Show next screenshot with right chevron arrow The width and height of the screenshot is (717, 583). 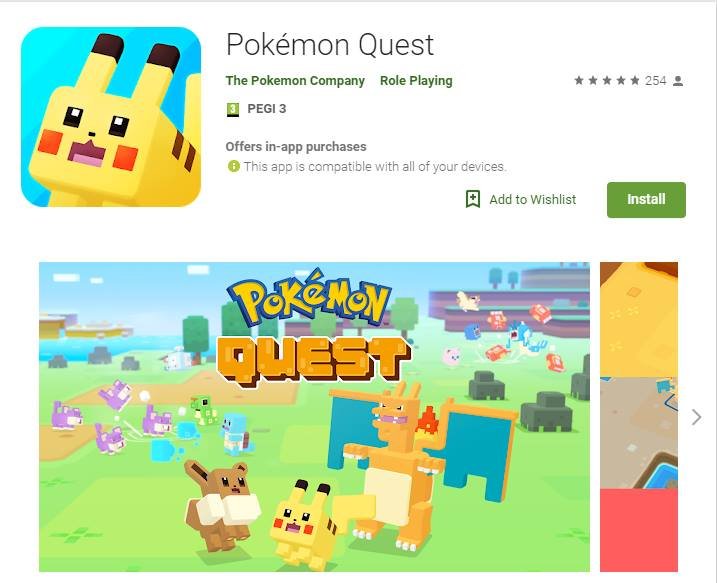[x=696, y=417]
